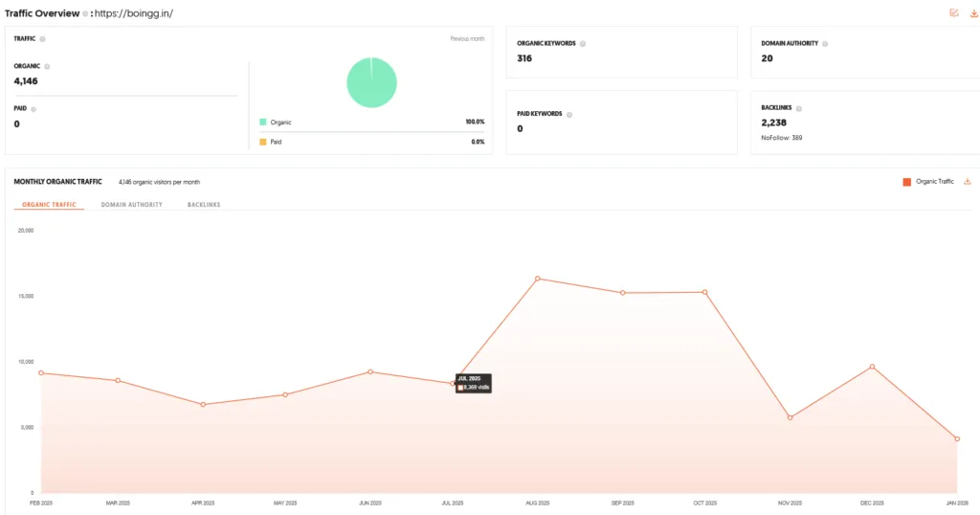The height and width of the screenshot is (515, 980).
Task: Click the JAN 2026 data point
Action: 957,438
